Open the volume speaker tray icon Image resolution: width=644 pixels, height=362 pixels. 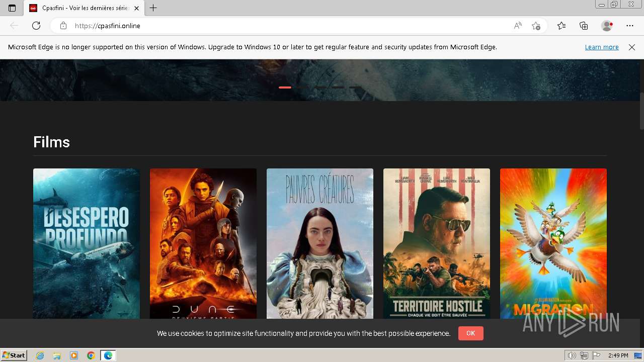click(572, 355)
